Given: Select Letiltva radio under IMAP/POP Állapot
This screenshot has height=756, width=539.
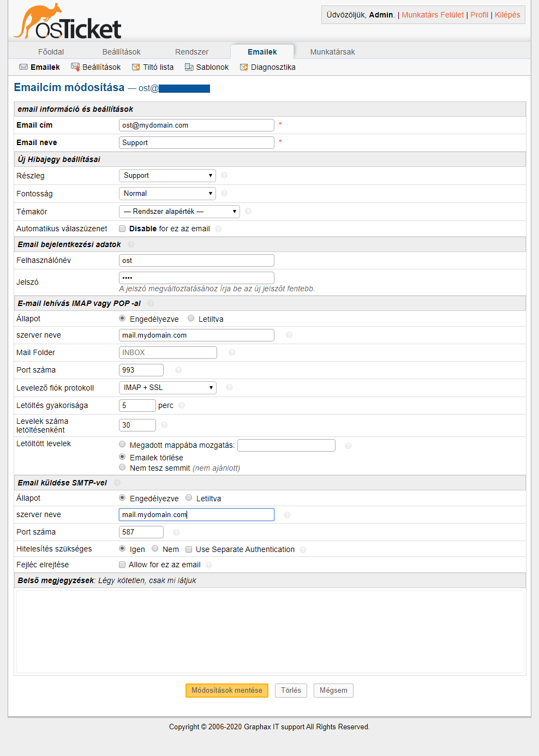Looking at the screenshot, I should pyautogui.click(x=191, y=319).
